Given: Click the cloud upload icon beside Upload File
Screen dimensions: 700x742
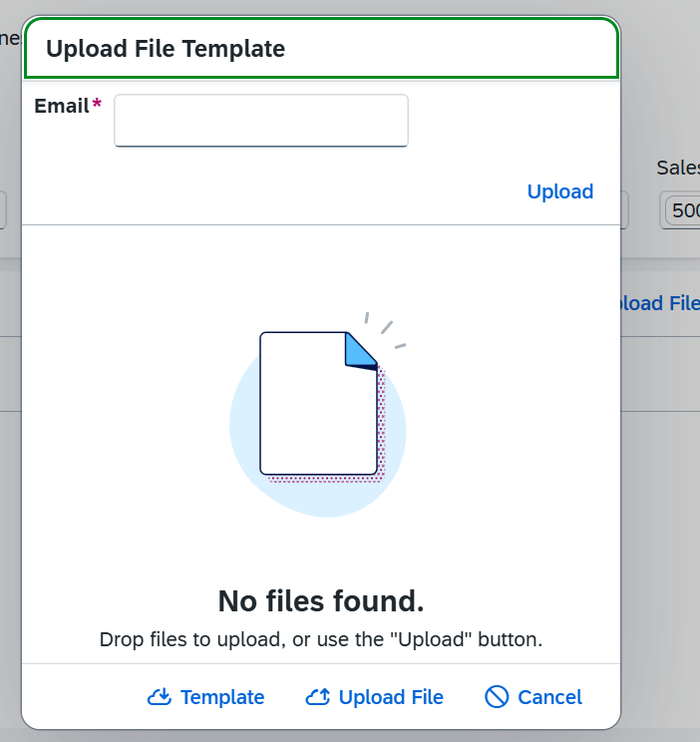Looking at the screenshot, I should pyautogui.click(x=317, y=697).
